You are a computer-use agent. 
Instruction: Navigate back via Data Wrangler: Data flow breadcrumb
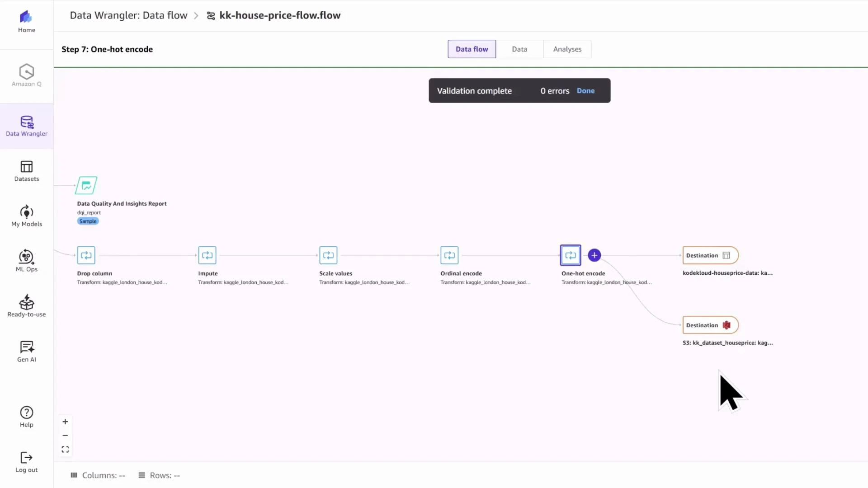[128, 15]
